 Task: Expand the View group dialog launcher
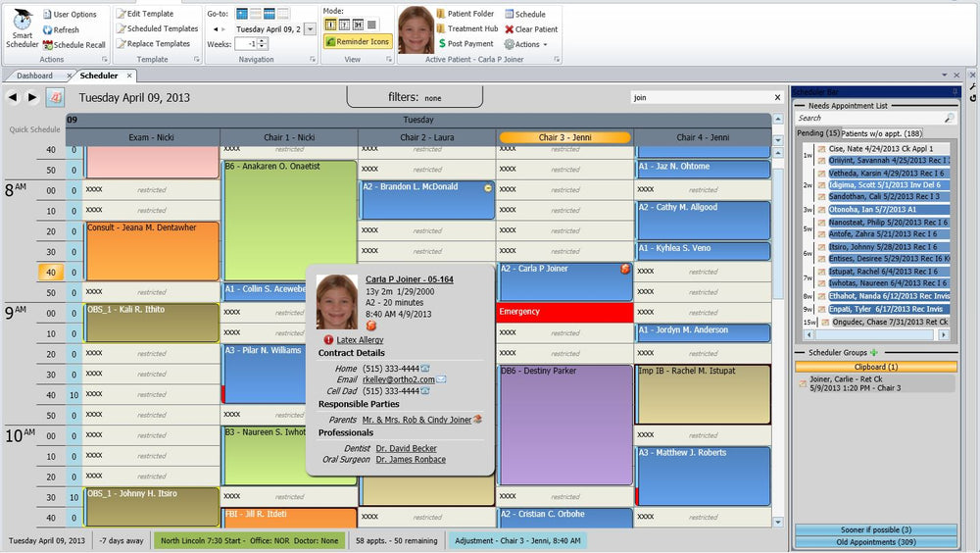pos(389,60)
